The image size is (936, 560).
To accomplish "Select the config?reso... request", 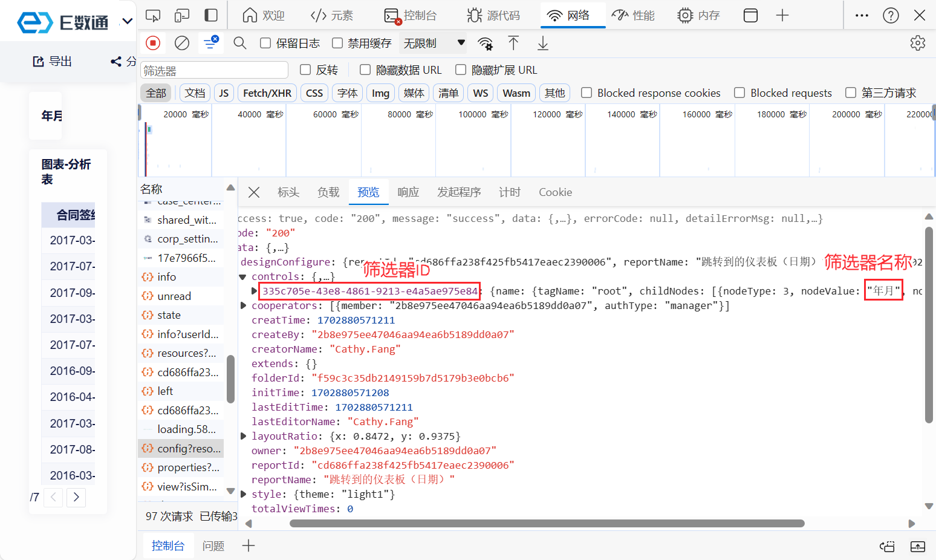I will (x=181, y=448).
